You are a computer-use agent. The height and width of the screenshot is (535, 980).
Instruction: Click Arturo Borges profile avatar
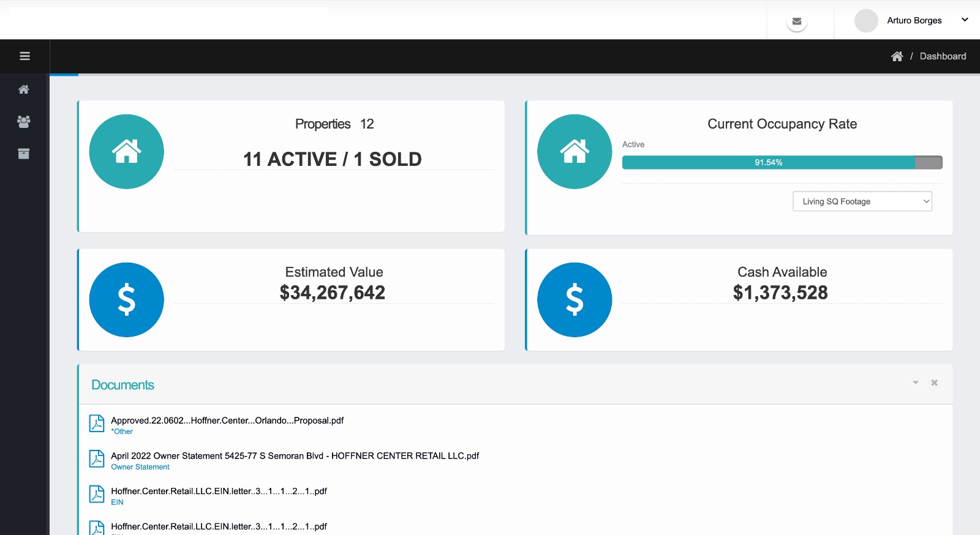coord(866,21)
